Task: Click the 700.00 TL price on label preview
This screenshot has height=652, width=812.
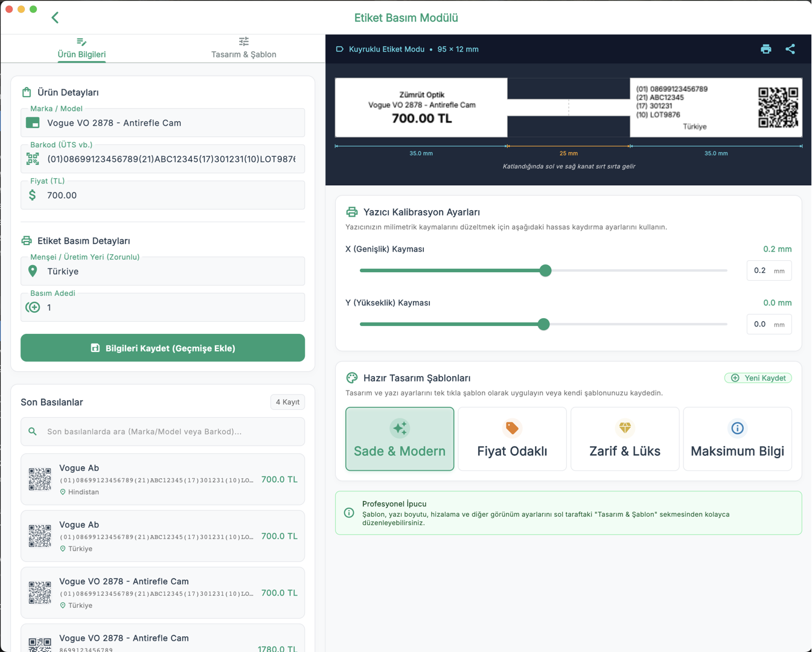Action: pos(422,119)
